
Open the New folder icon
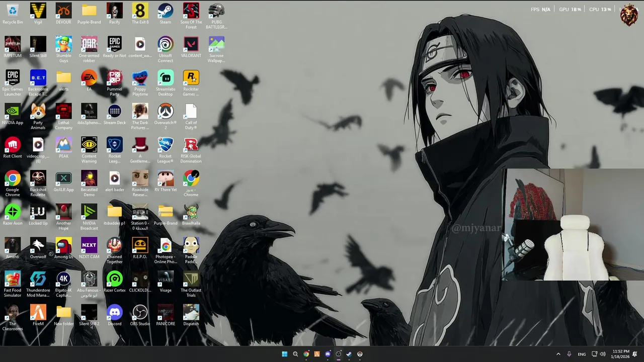pyautogui.click(x=63, y=316)
